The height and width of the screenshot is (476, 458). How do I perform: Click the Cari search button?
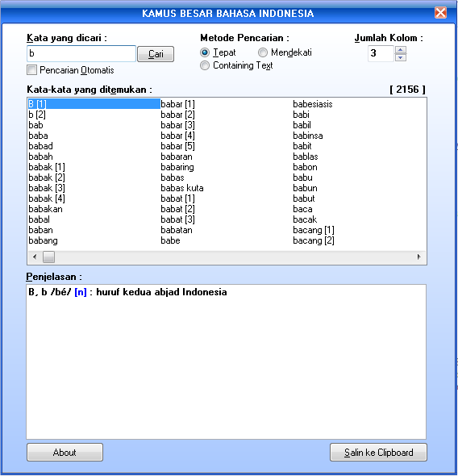(156, 54)
